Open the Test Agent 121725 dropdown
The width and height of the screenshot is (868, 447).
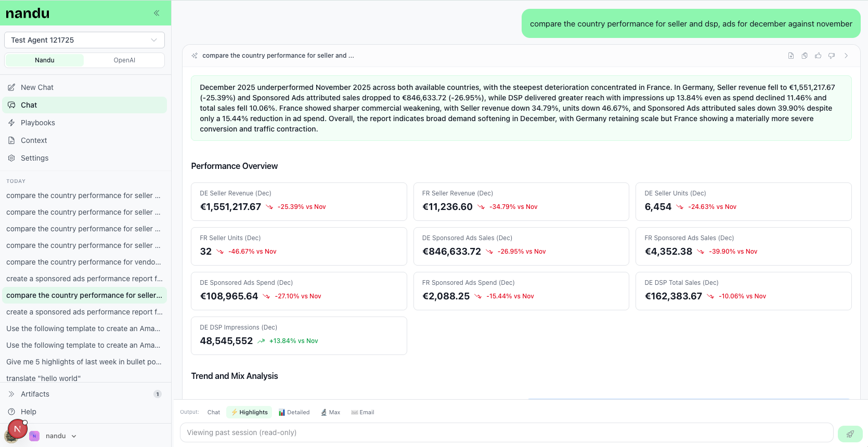point(84,40)
